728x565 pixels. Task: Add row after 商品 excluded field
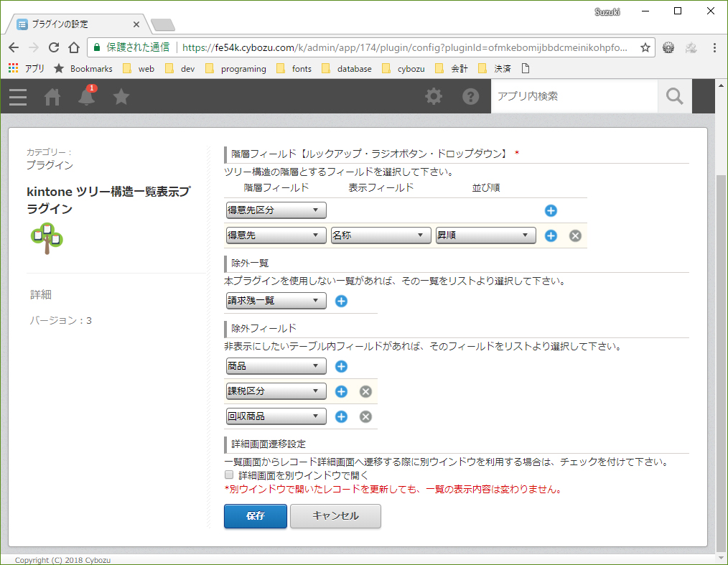point(341,367)
